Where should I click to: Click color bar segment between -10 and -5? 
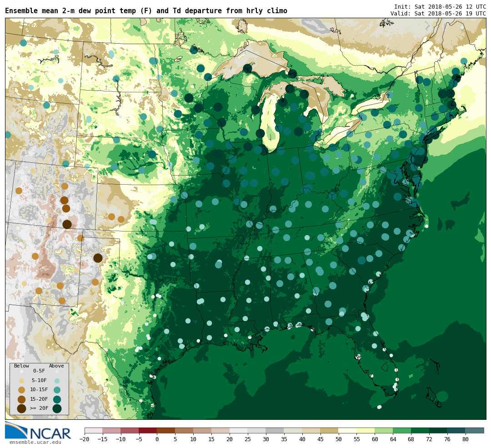tap(130, 430)
